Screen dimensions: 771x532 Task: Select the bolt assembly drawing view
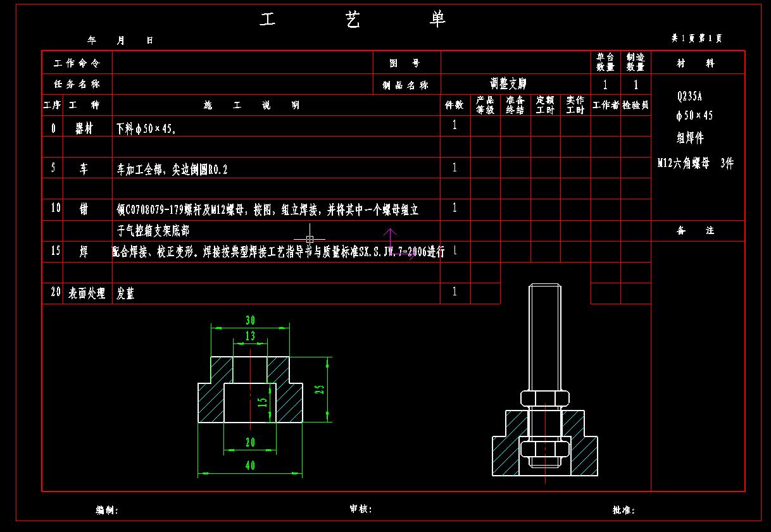(x=545, y=383)
